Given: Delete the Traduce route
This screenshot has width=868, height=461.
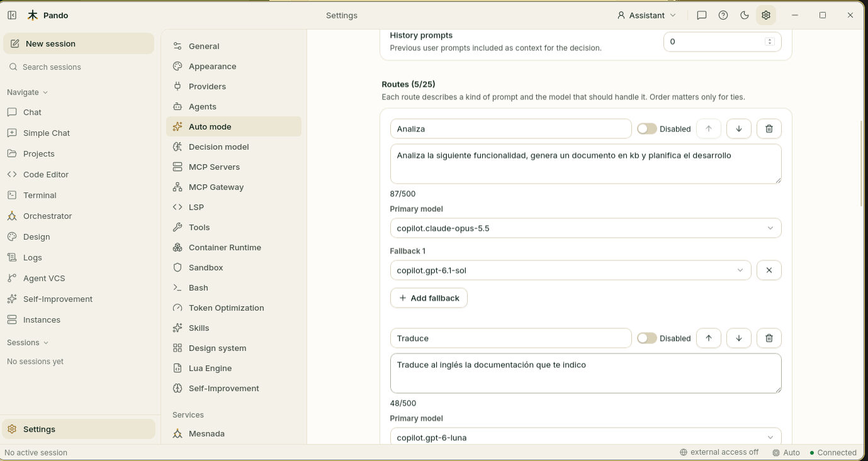Looking at the screenshot, I should (769, 338).
